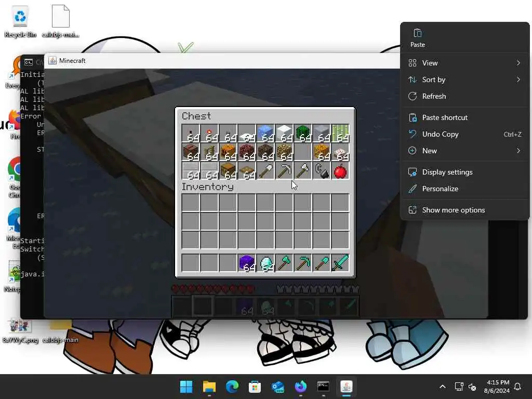Screen dimensions: 532x399
Task: Take the red apple from the chest
Action: coord(340,170)
